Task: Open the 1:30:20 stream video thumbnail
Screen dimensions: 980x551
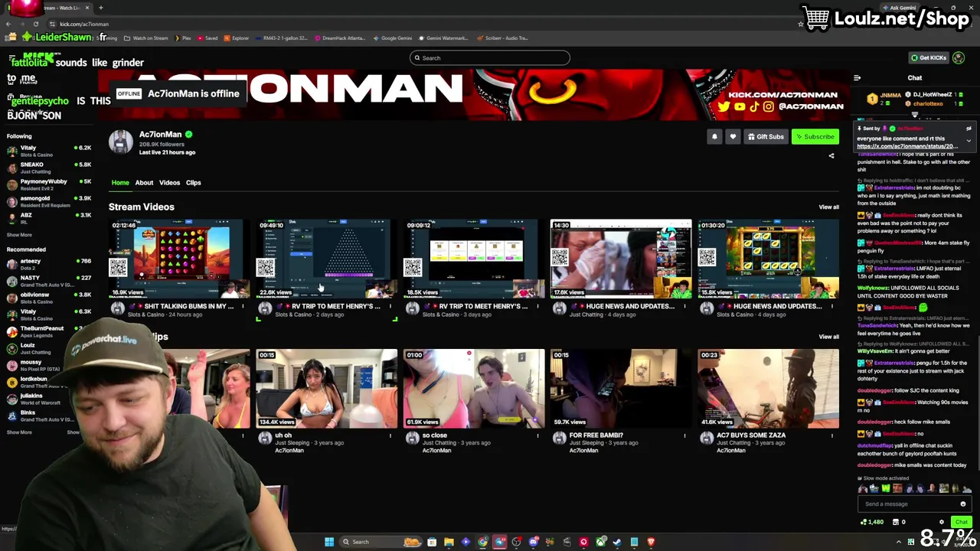Action: click(768, 259)
